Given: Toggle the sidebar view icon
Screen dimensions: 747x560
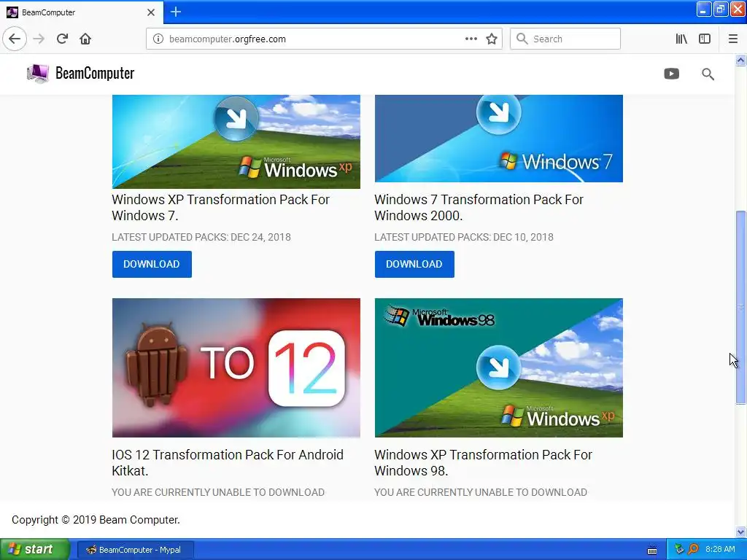Looking at the screenshot, I should [x=705, y=39].
